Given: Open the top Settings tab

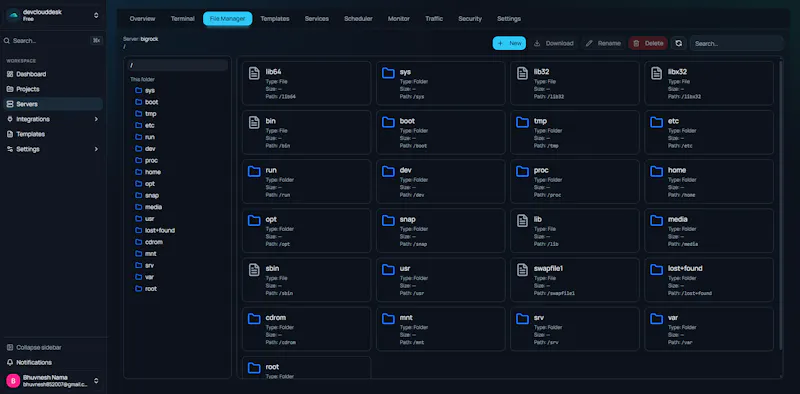Looking at the screenshot, I should tap(509, 19).
